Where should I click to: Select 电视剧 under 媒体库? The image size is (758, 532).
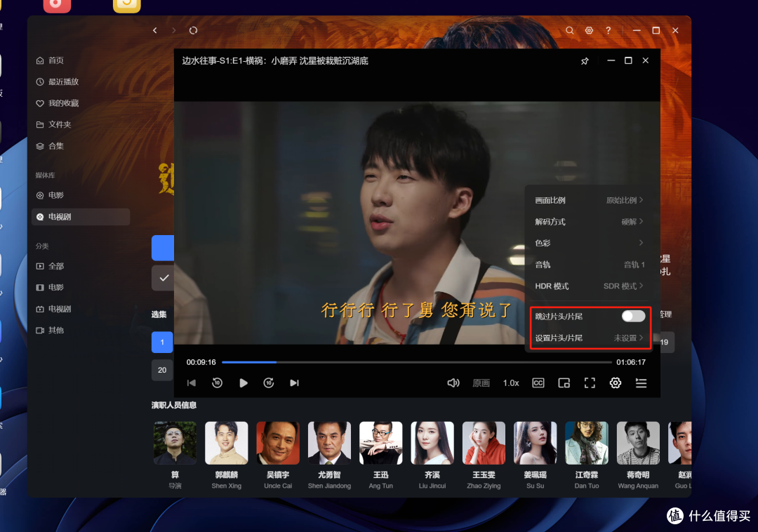(x=81, y=217)
